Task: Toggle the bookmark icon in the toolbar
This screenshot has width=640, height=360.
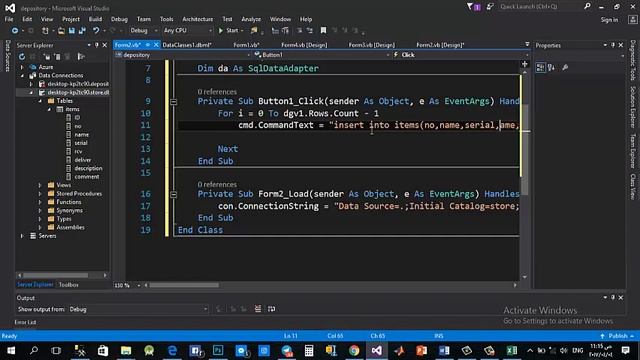Action: [323, 31]
